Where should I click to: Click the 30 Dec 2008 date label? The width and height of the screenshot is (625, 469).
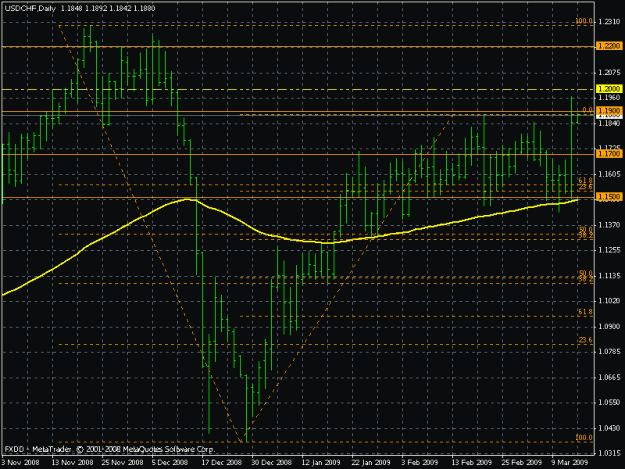(271, 463)
